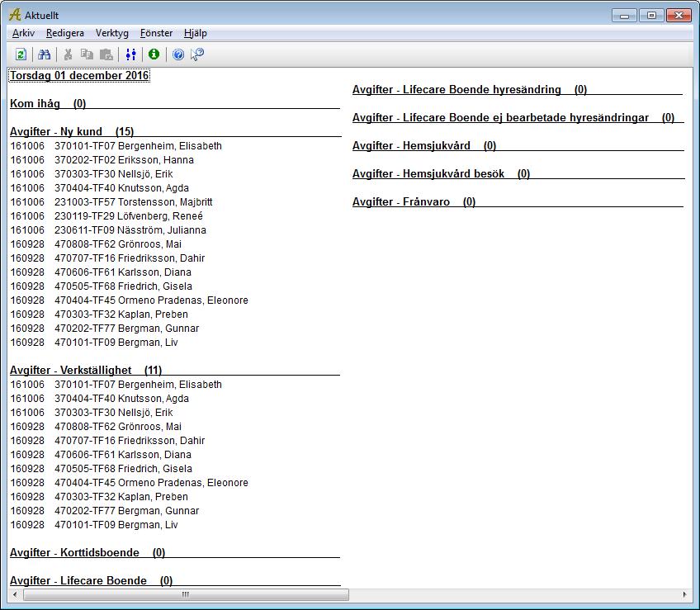Select Kaplan, Preben under Ny kund

tap(99, 314)
